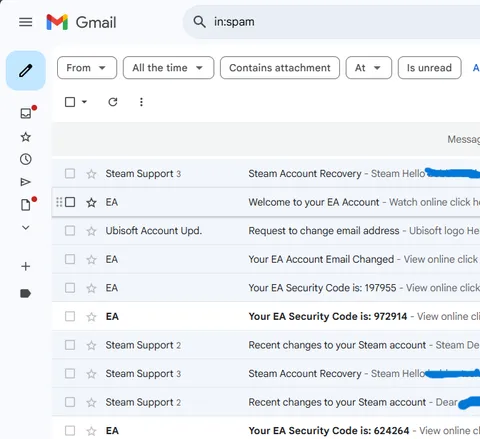Open the main menu hamburger icon
The height and width of the screenshot is (439, 480).
pyautogui.click(x=26, y=22)
